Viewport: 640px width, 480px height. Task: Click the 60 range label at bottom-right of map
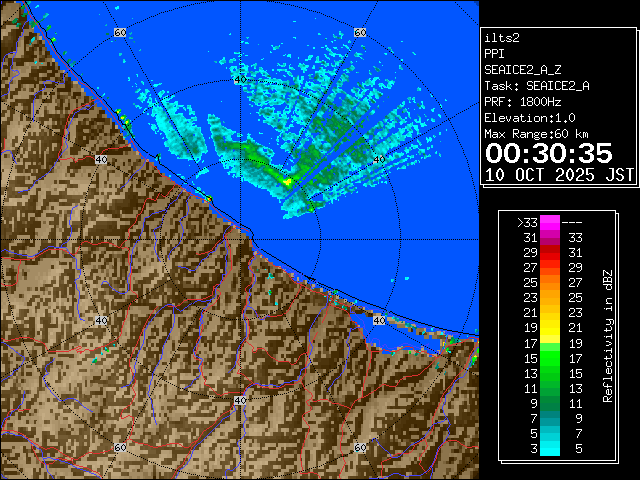click(360, 447)
